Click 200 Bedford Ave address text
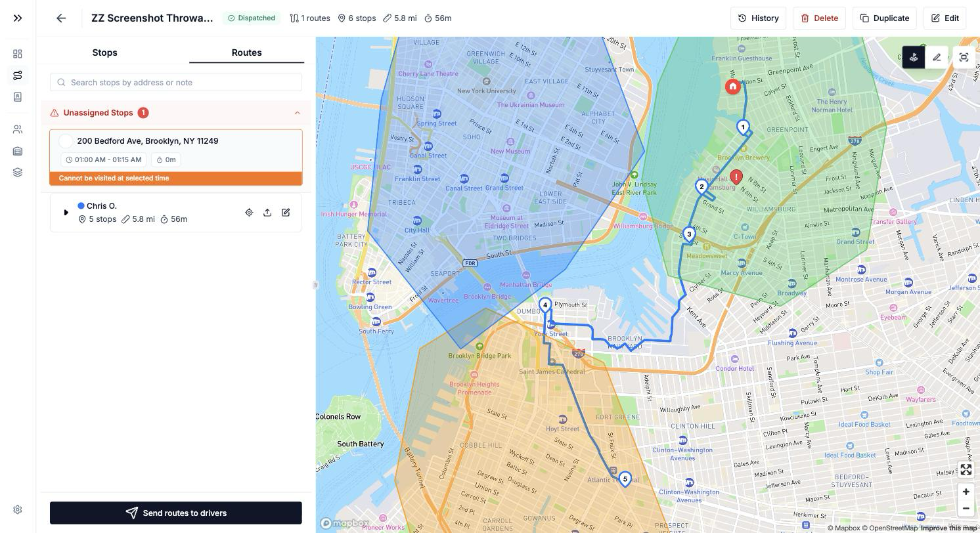Viewport: 980px width, 533px height. click(148, 141)
